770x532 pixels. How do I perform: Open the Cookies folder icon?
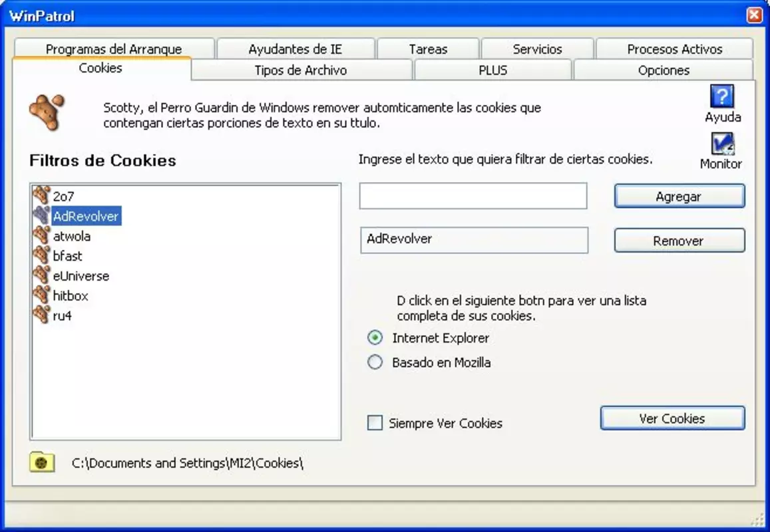(42, 462)
